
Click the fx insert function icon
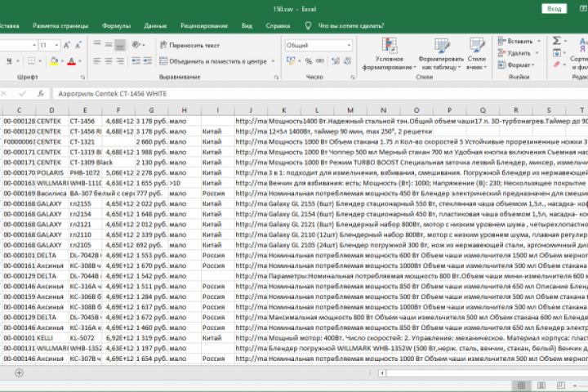pyautogui.click(x=41, y=93)
